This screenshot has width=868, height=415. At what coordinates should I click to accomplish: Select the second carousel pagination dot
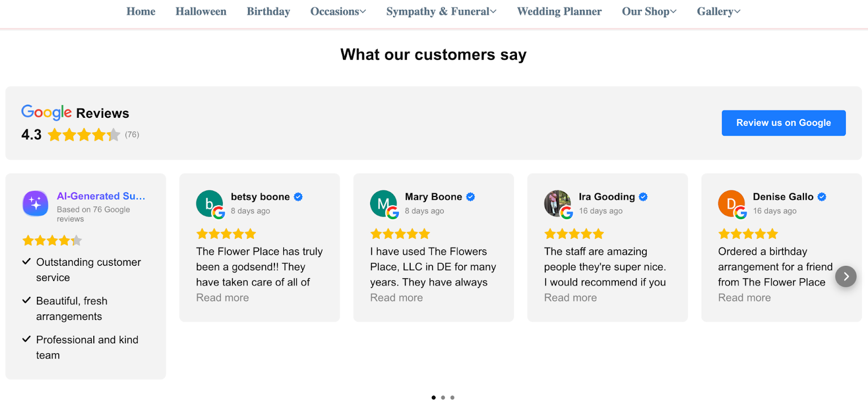tap(443, 398)
